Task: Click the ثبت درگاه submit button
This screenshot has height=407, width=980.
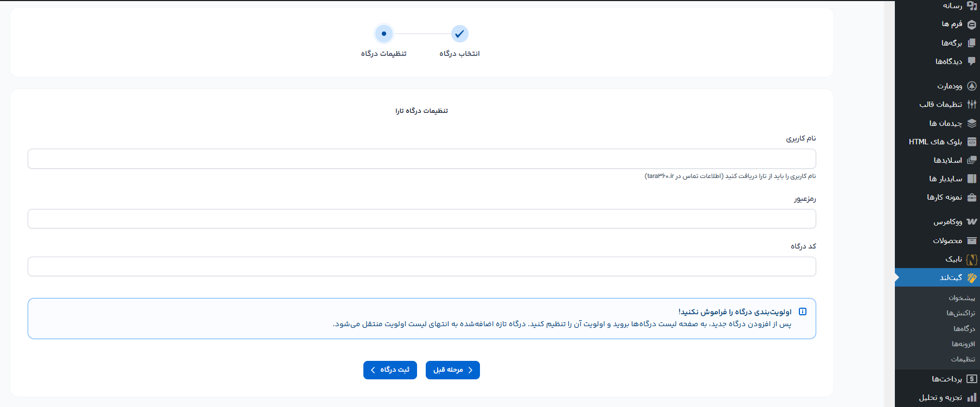Action: pyautogui.click(x=390, y=370)
